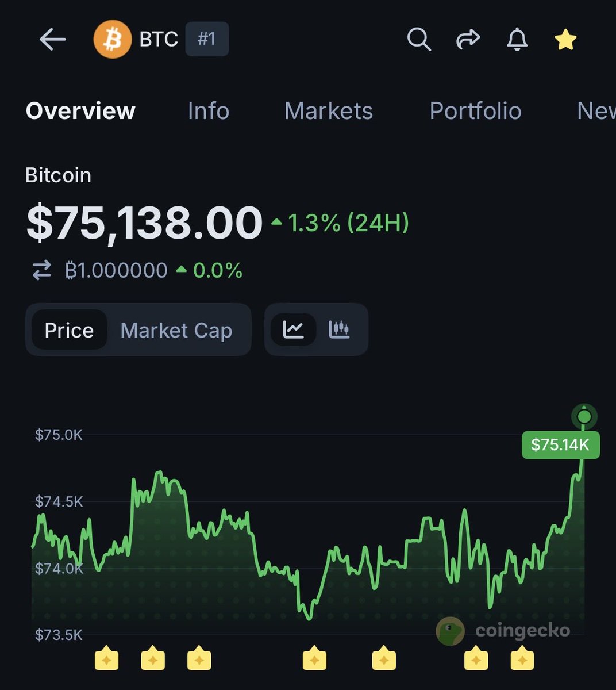Select the Price chart button
This screenshot has height=690, width=616.
point(69,330)
